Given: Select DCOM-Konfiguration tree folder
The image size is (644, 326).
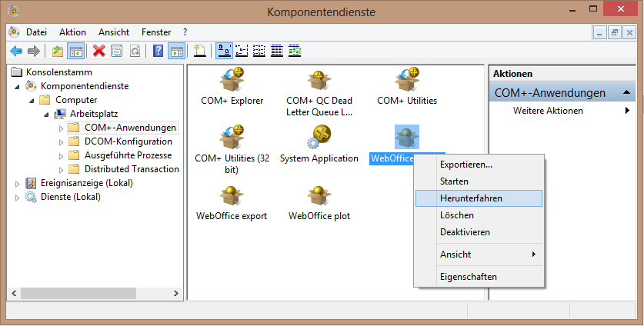Looking at the screenshot, I should [x=128, y=141].
